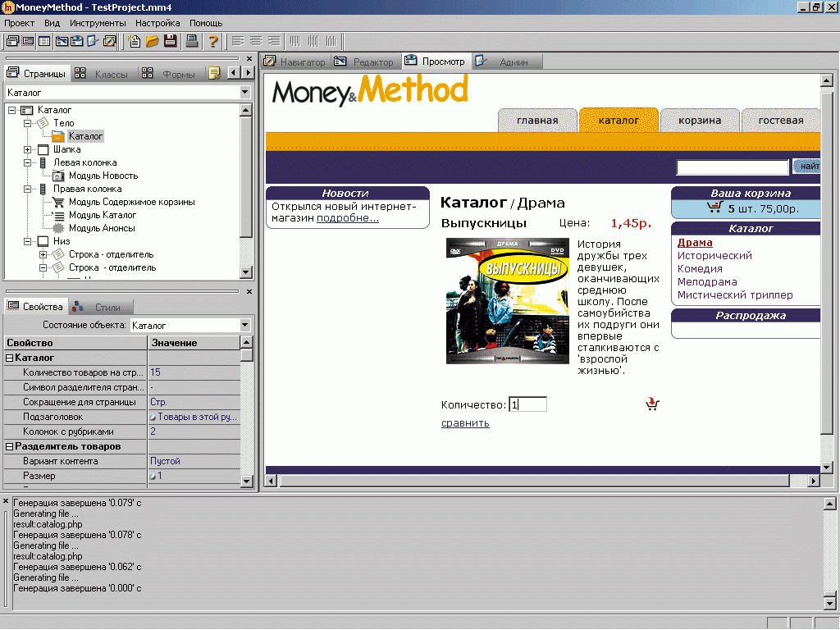The width and height of the screenshot is (840, 630).
Task: Switch to the Админ tab
Action: 507,62
